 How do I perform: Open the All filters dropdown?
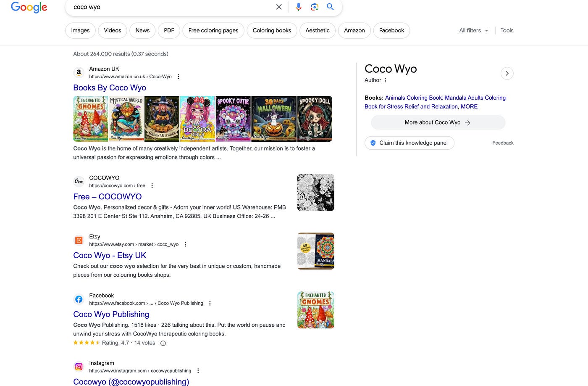pos(474,30)
